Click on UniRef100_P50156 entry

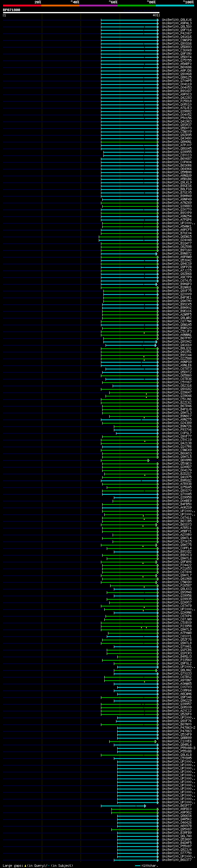[176, 118]
